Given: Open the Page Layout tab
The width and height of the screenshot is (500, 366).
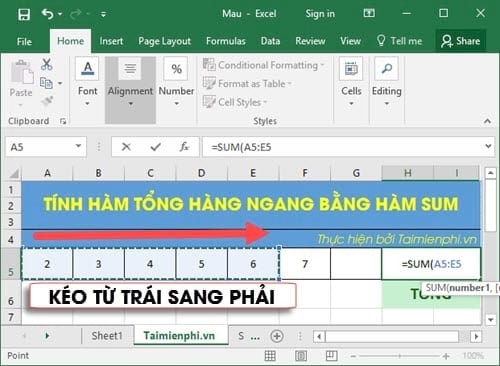Looking at the screenshot, I should tap(164, 41).
